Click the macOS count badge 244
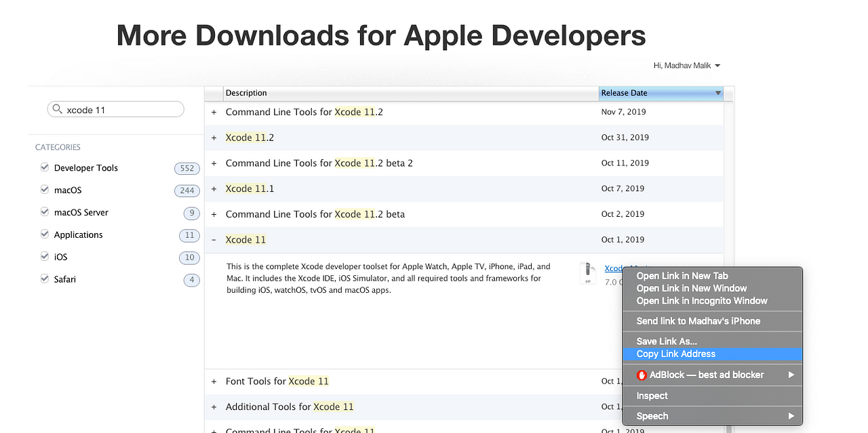The width and height of the screenshot is (868, 433). pyautogui.click(x=187, y=190)
